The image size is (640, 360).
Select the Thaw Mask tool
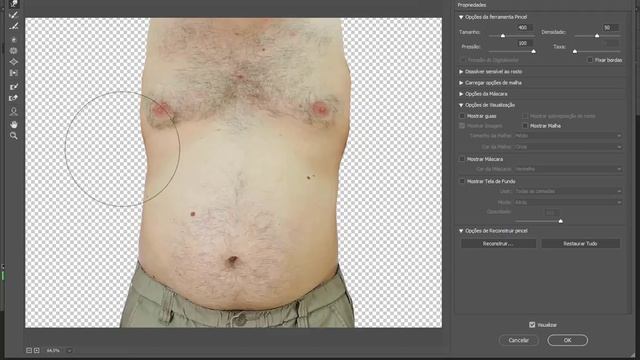(x=13, y=98)
